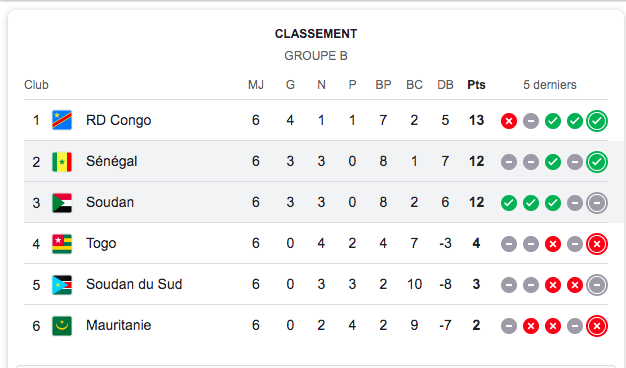Select the Soudan flag icon
The width and height of the screenshot is (626, 368).
click(x=62, y=203)
